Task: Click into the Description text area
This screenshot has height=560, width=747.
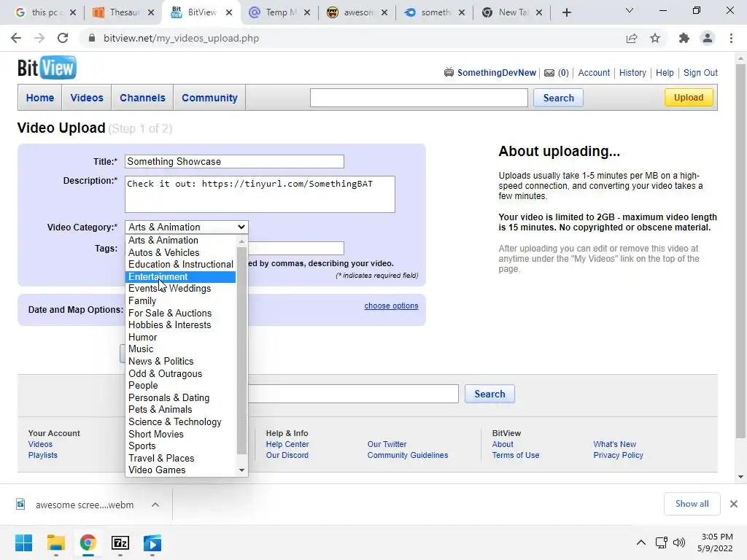Action: tap(260, 194)
